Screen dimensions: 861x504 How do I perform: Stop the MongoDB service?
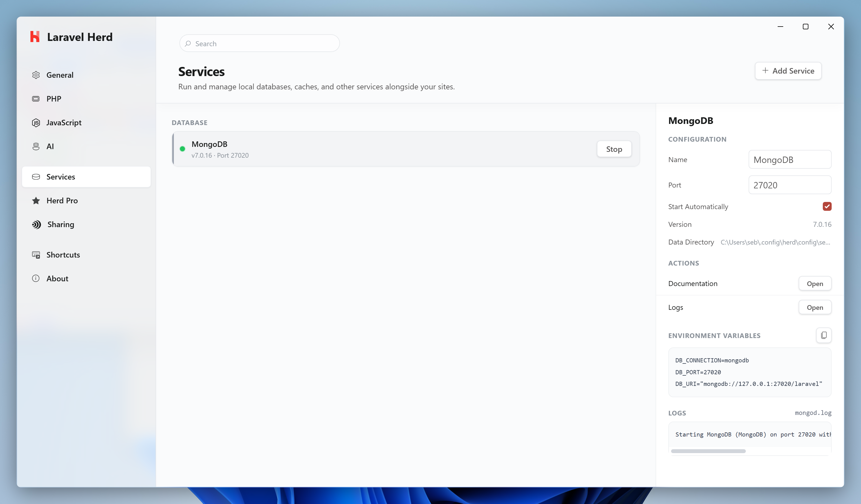click(x=614, y=149)
